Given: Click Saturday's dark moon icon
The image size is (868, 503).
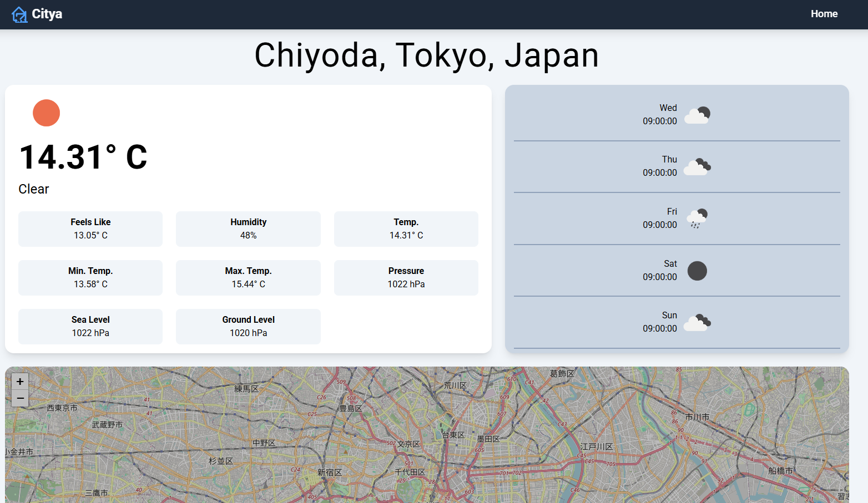Looking at the screenshot, I should (697, 271).
